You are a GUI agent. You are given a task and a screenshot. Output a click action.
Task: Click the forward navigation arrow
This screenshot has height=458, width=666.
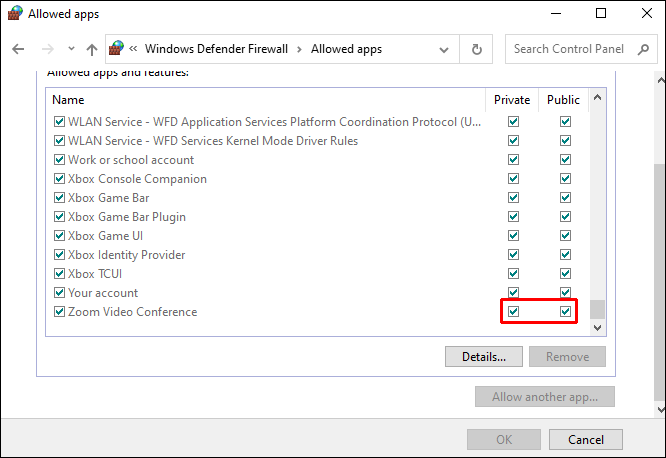click(x=46, y=49)
